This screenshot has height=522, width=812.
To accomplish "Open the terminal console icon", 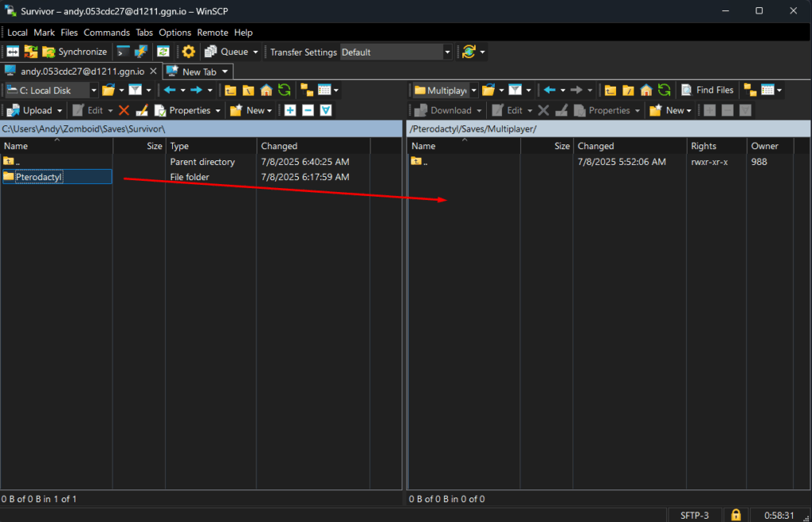I will [x=123, y=52].
